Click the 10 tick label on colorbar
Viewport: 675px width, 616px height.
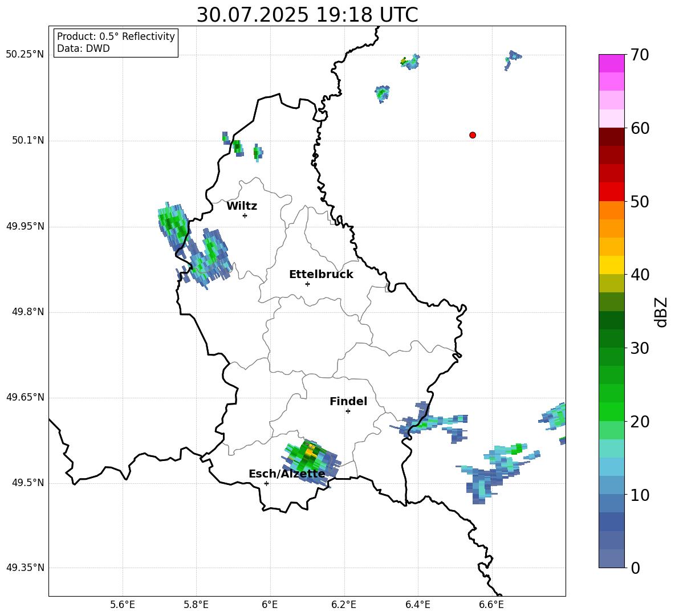(x=640, y=495)
